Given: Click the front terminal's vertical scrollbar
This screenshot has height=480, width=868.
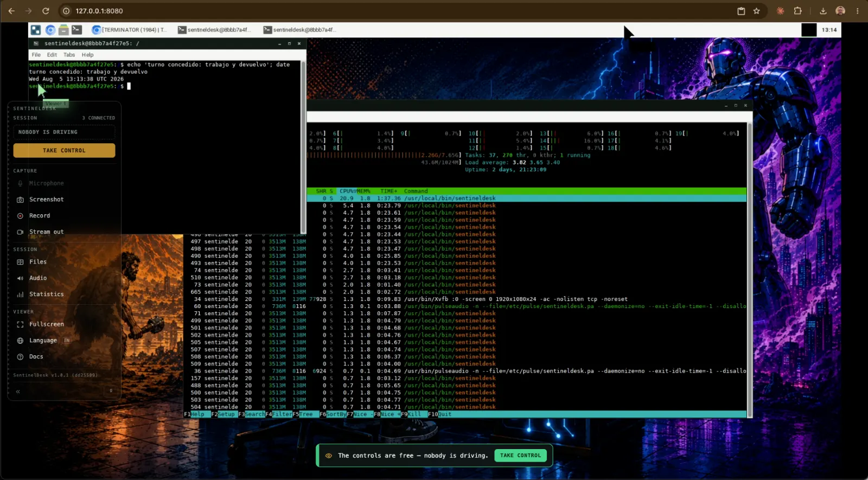Looking at the screenshot, I should [303, 146].
